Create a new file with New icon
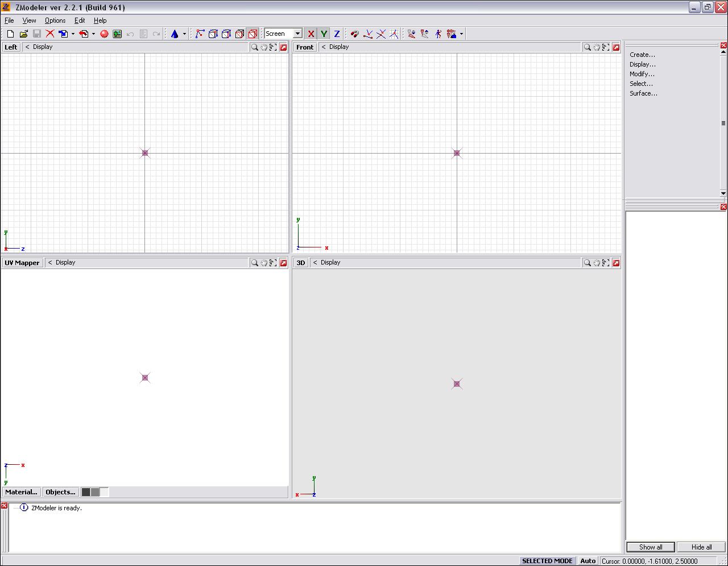Image resolution: width=728 pixels, height=566 pixels. [10, 34]
